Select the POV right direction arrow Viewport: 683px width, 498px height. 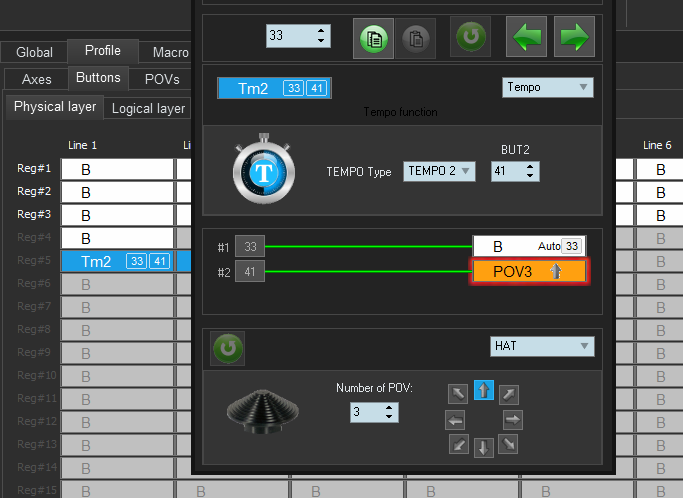(x=513, y=420)
